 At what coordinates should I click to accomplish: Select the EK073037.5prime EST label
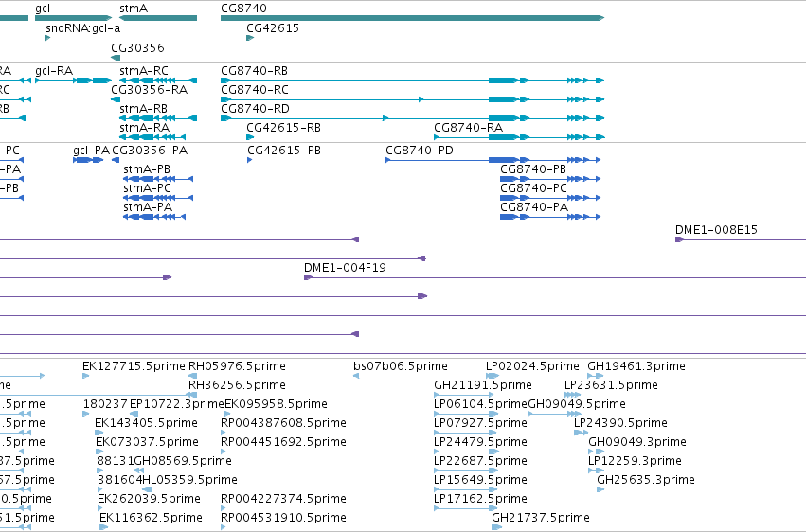click(x=147, y=442)
